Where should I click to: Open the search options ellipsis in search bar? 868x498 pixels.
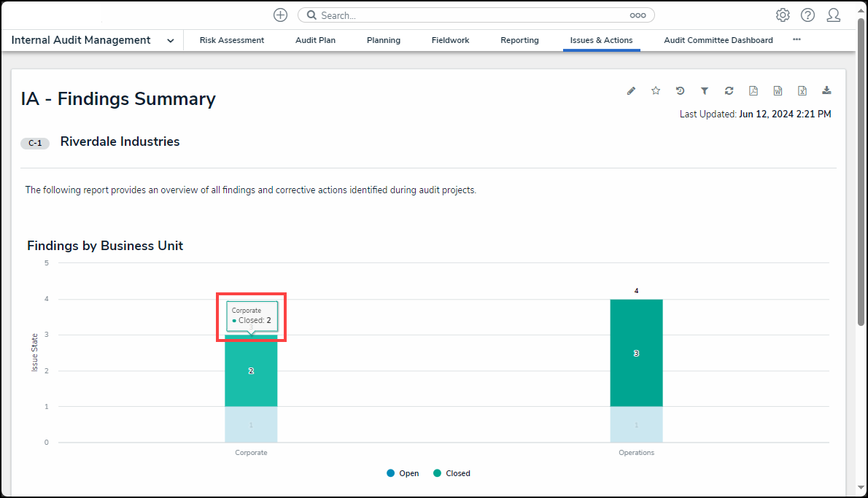pos(638,15)
